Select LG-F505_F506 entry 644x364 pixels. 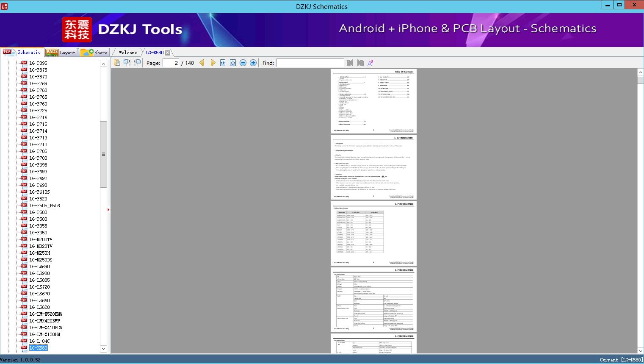[44, 206]
